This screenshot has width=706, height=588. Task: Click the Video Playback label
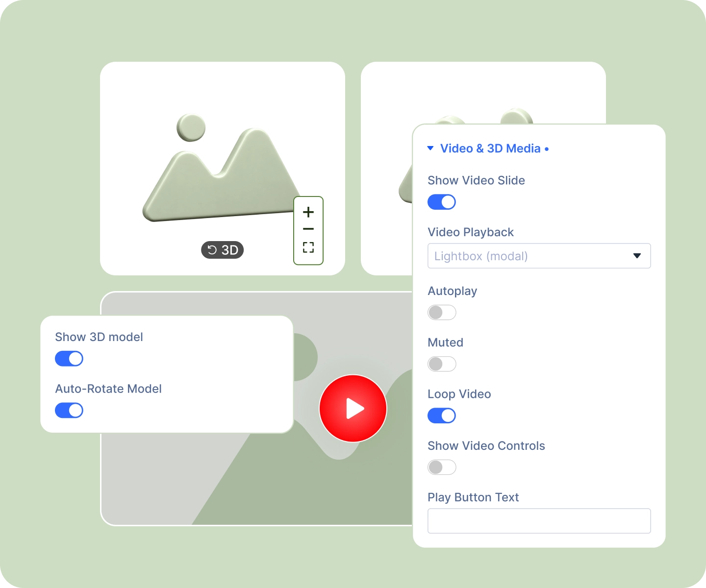pos(471,232)
